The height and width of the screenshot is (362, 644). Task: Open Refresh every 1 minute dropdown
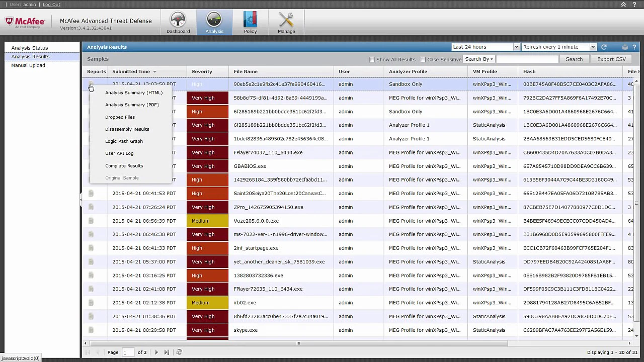(558, 47)
